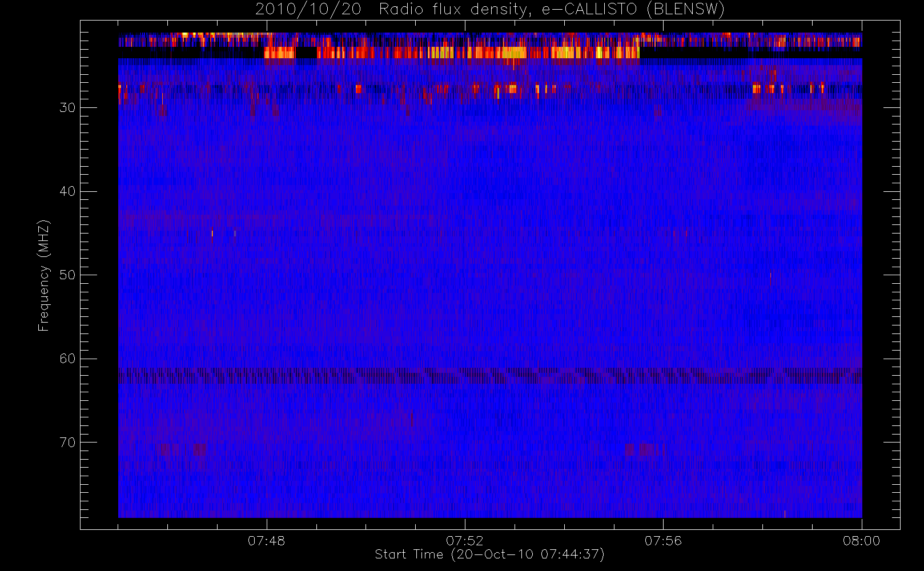Image resolution: width=924 pixels, height=571 pixels.
Task: Click the 30 frequency tick label
Action: pyautogui.click(x=67, y=108)
